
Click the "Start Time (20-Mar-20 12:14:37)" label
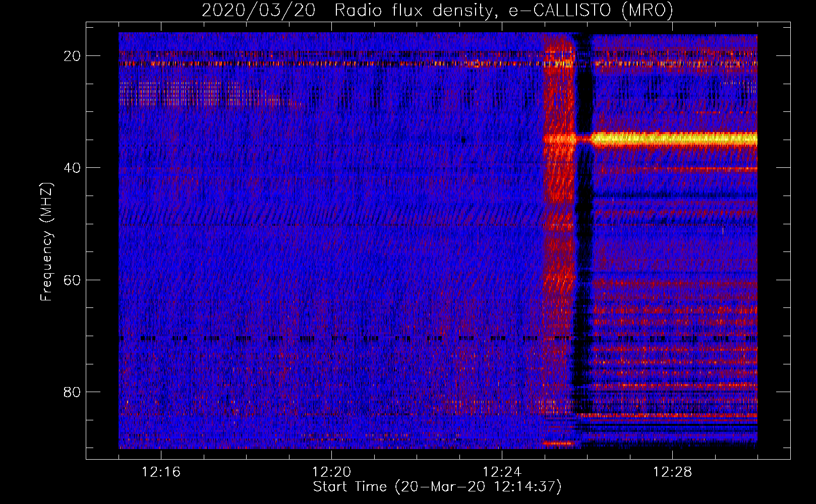[437, 487]
